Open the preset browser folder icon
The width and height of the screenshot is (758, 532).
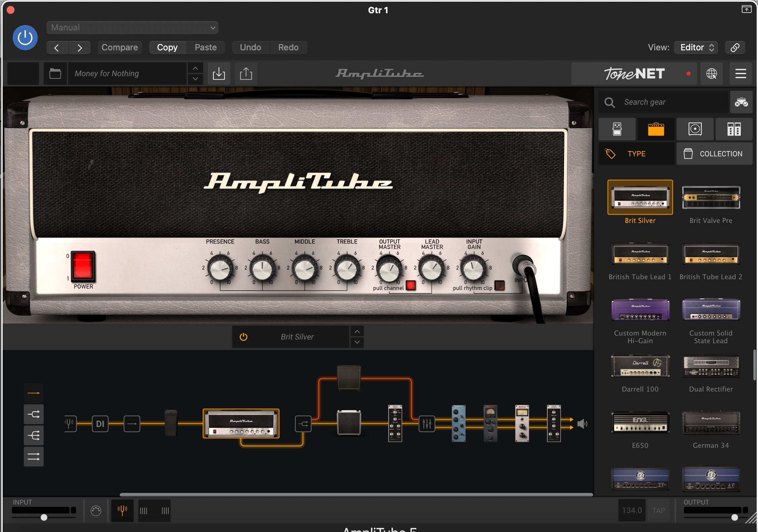[x=55, y=74]
